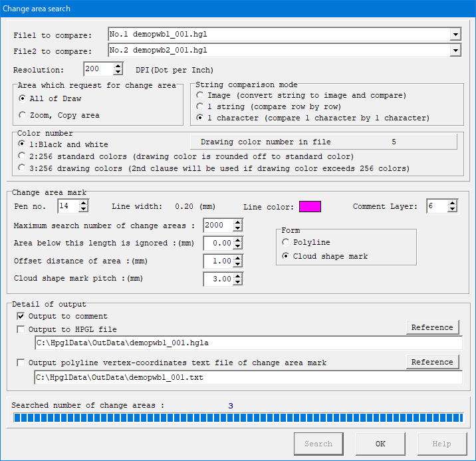Decrease Comment Layer with down arrow
476x461 pixels.
452,210
